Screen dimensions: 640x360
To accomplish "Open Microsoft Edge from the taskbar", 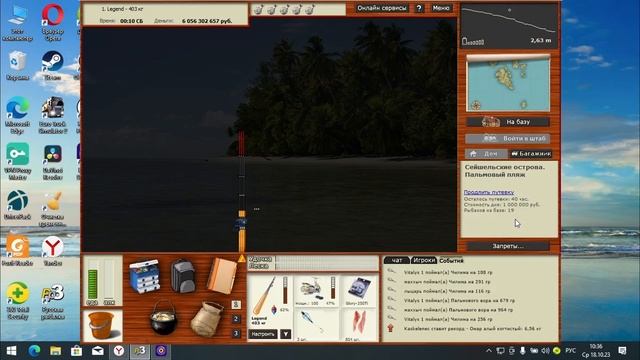I will point(34,351).
